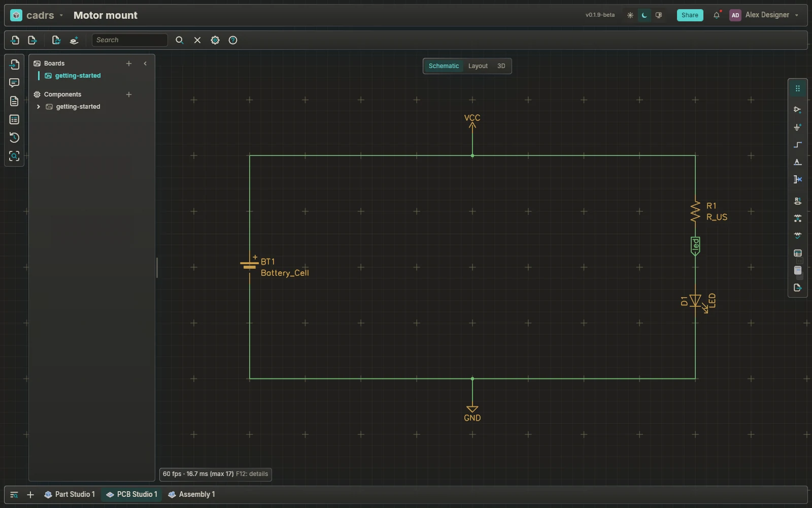Open the comments panel in left sidebar

pyautogui.click(x=14, y=83)
